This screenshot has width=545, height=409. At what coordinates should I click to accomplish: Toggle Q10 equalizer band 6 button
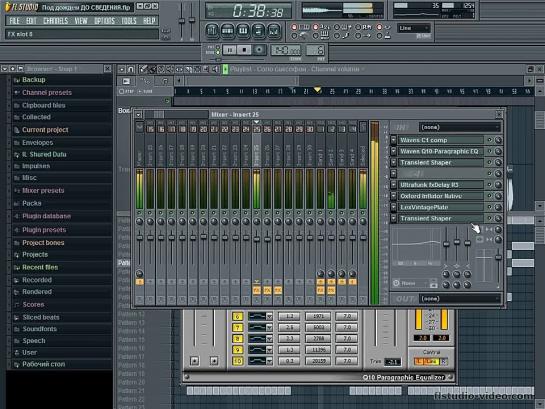[x=237, y=317]
